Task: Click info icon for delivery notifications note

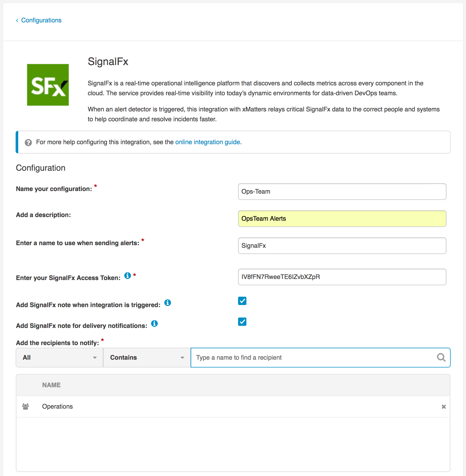Action: pos(154,323)
